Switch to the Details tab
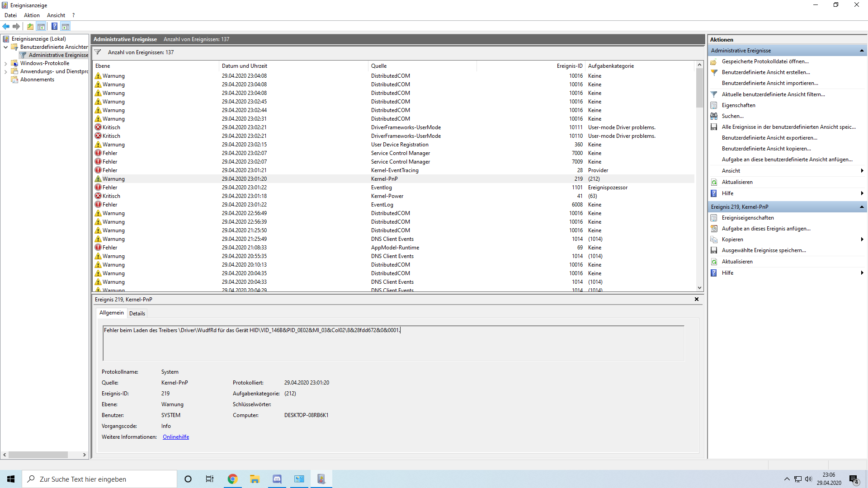The image size is (868, 488). [x=137, y=313]
